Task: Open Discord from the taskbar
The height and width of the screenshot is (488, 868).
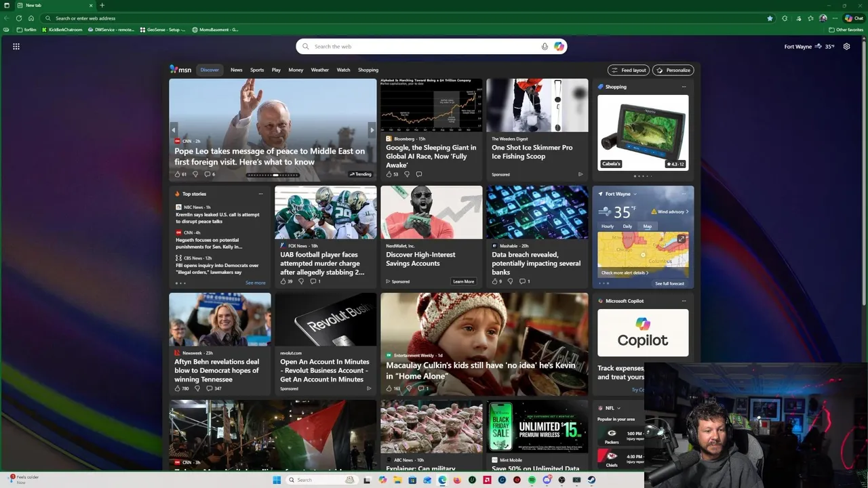Action: (x=547, y=480)
